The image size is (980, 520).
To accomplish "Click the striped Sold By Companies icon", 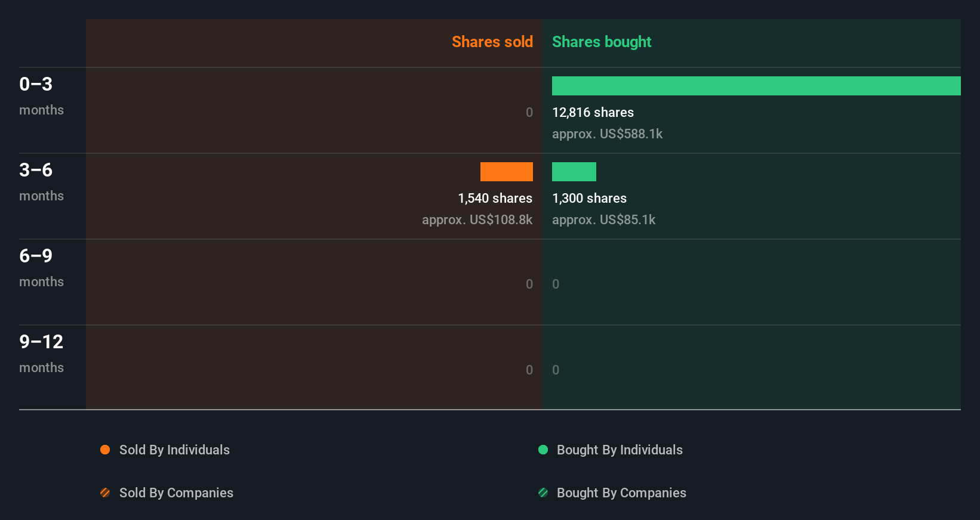I will 105,493.
